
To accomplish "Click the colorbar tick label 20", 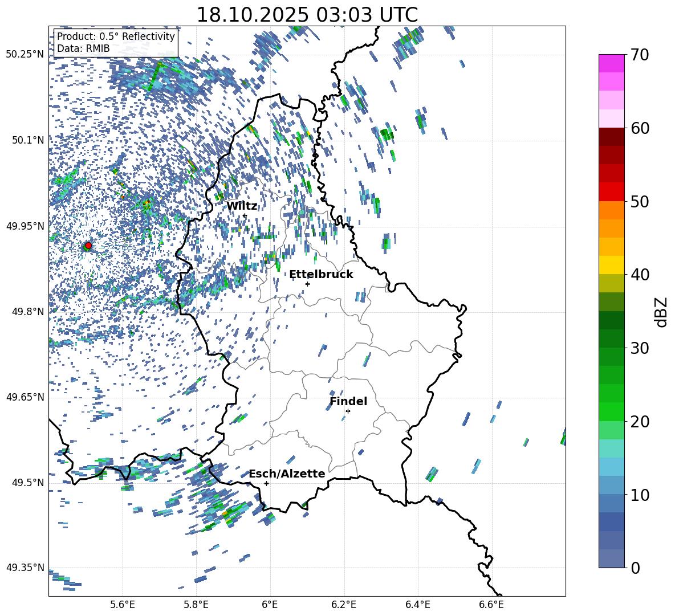I will click(640, 422).
